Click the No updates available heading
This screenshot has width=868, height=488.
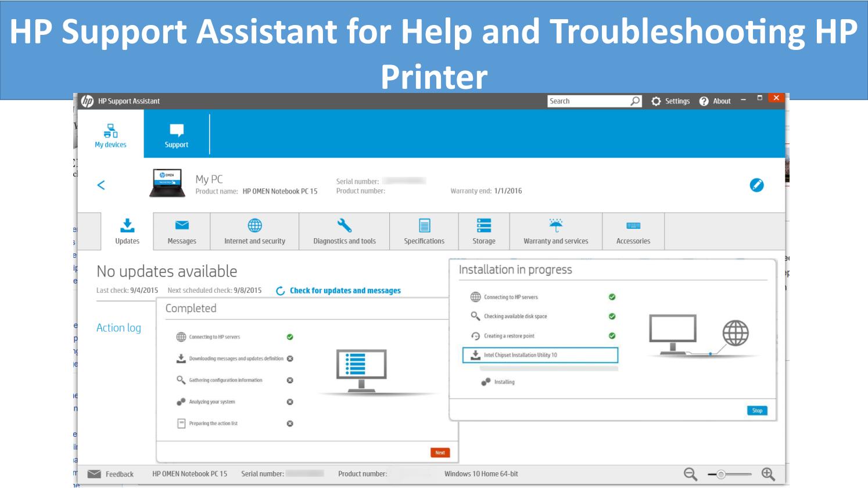tap(167, 271)
